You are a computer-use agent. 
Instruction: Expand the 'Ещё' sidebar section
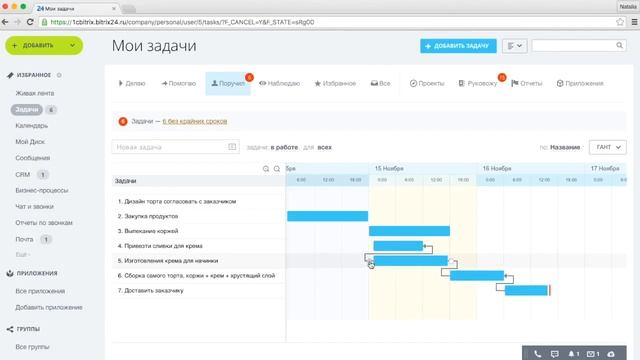pos(23,255)
